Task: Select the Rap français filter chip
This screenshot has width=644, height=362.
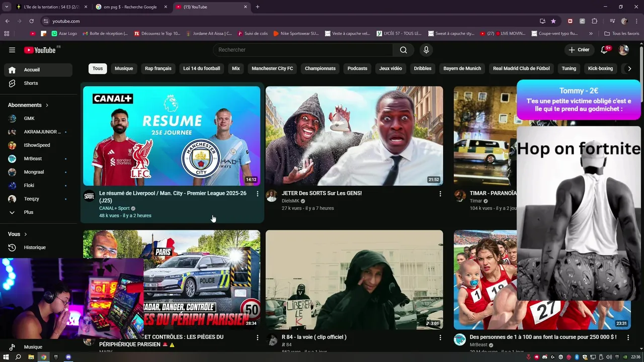Action: coord(158,68)
